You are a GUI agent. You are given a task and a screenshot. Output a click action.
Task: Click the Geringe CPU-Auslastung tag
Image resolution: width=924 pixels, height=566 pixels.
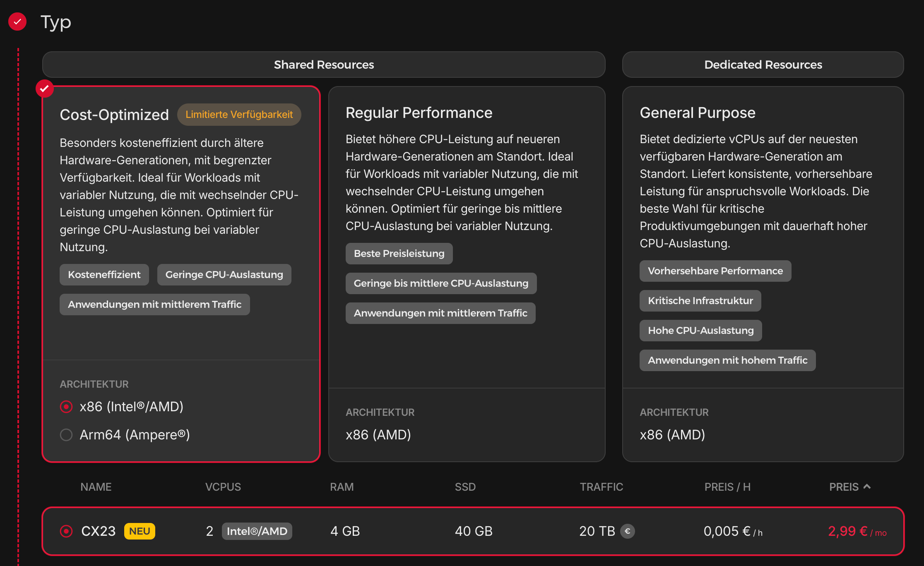pyautogui.click(x=224, y=275)
